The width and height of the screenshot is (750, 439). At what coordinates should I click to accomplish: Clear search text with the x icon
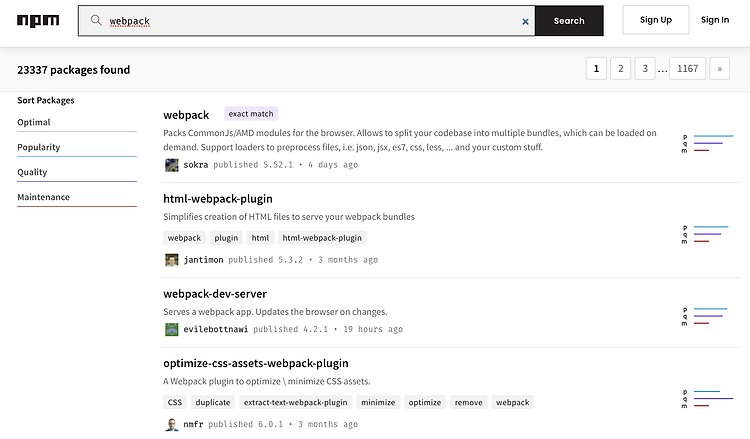(x=525, y=22)
